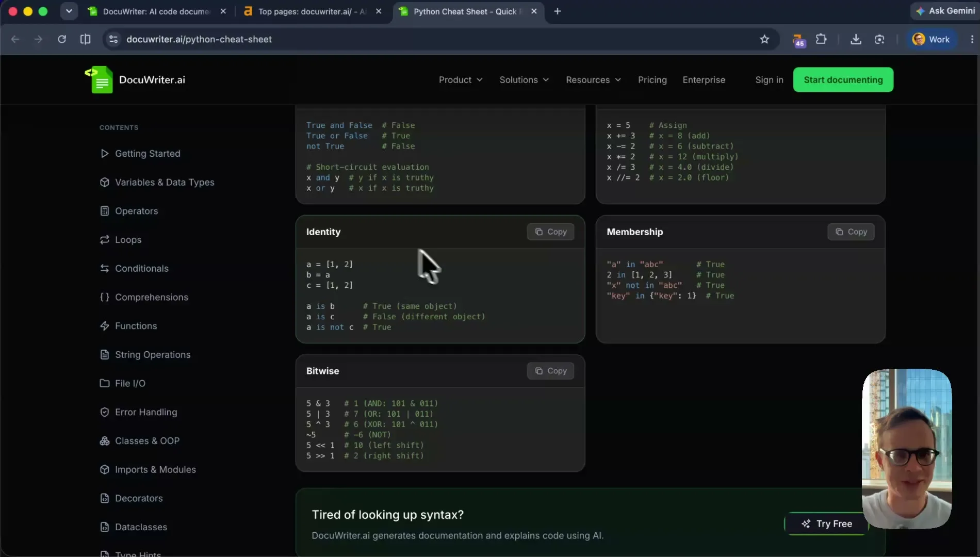Open the Pricing page

[x=652, y=80]
